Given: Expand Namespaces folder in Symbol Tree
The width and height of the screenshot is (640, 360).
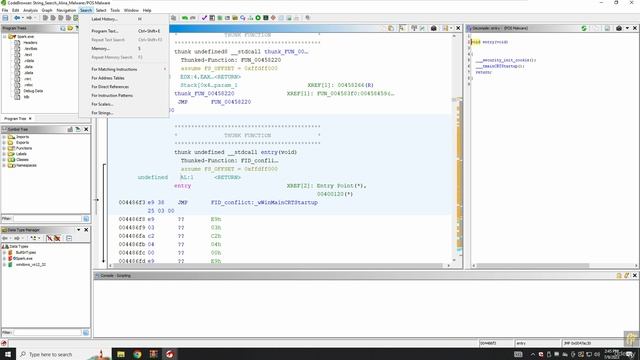Looking at the screenshot, I should point(4,166).
